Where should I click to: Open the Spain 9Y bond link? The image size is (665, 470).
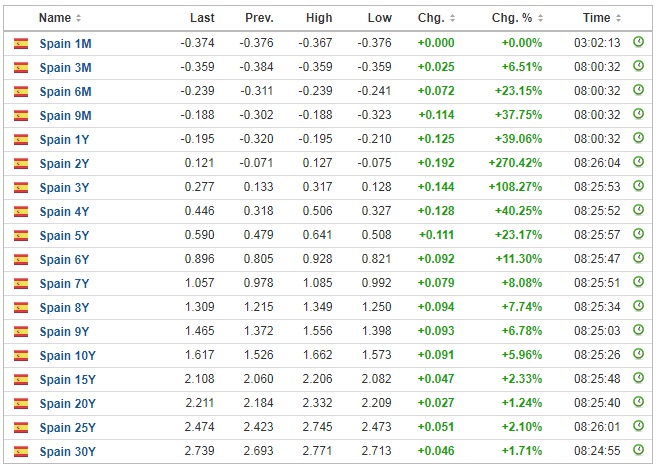[x=64, y=331]
